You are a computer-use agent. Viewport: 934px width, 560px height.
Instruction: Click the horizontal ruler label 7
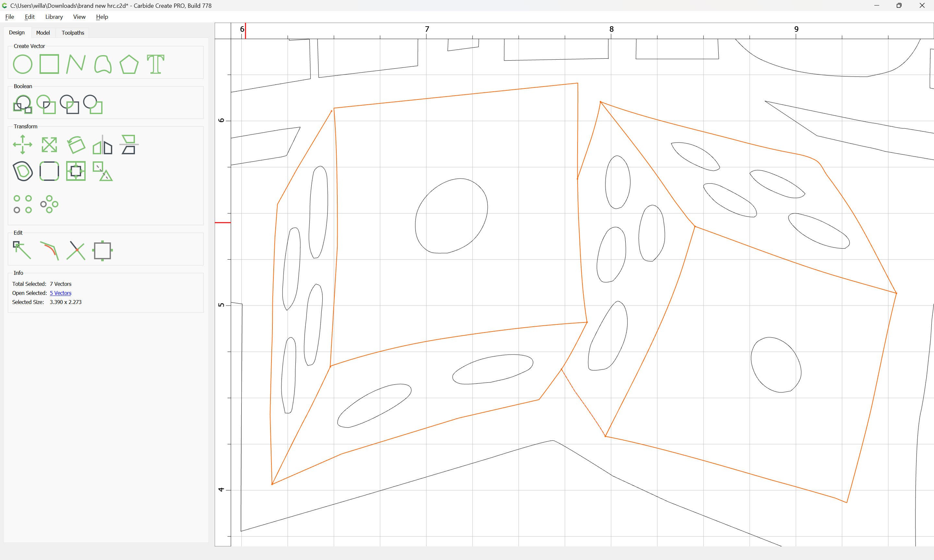[x=427, y=29]
